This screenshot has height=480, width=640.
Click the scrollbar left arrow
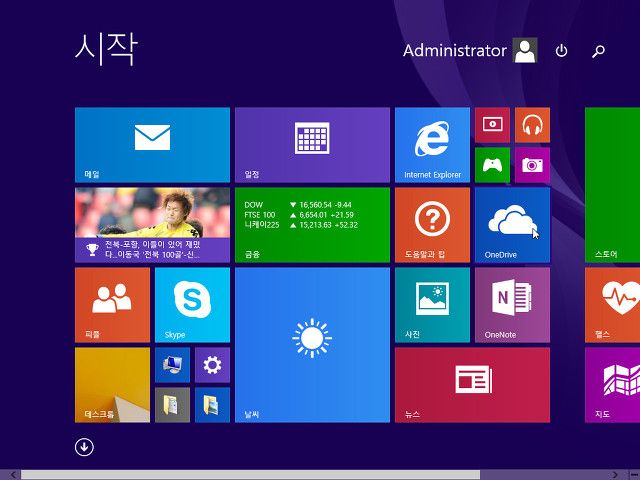[12, 475]
